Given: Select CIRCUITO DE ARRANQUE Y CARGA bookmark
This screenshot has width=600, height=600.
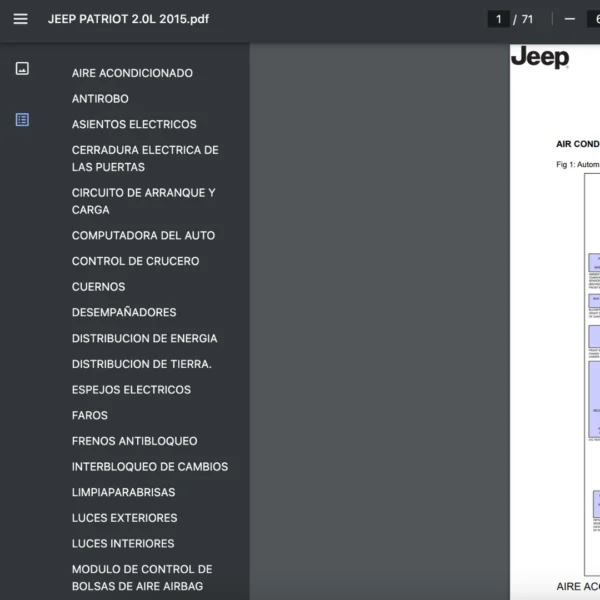Looking at the screenshot, I should click(x=143, y=201).
